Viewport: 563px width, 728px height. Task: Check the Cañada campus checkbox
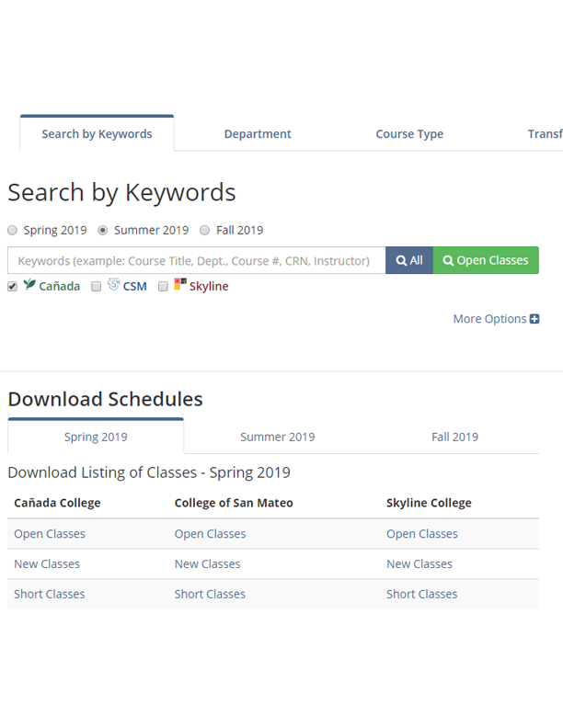13,287
